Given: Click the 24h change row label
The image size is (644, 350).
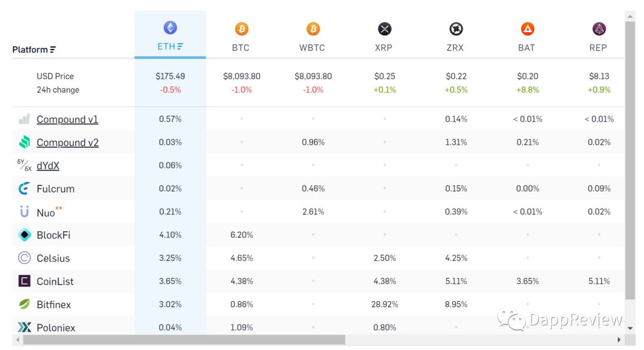Looking at the screenshot, I should tap(58, 89).
